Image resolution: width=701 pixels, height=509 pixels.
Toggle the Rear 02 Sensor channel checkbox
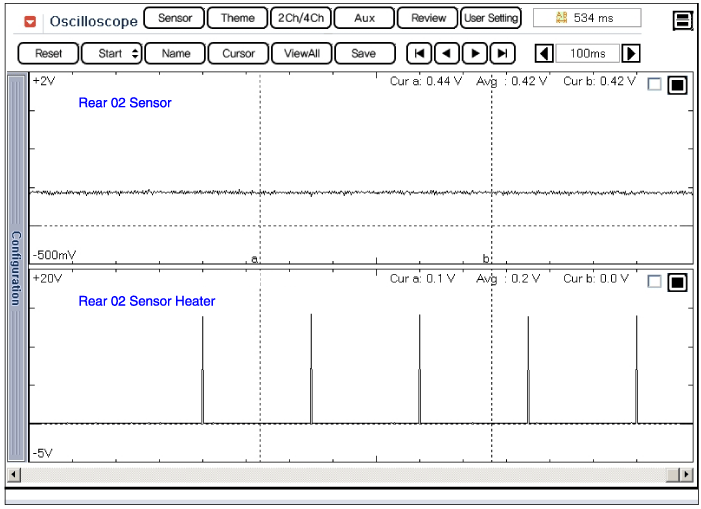pos(655,85)
